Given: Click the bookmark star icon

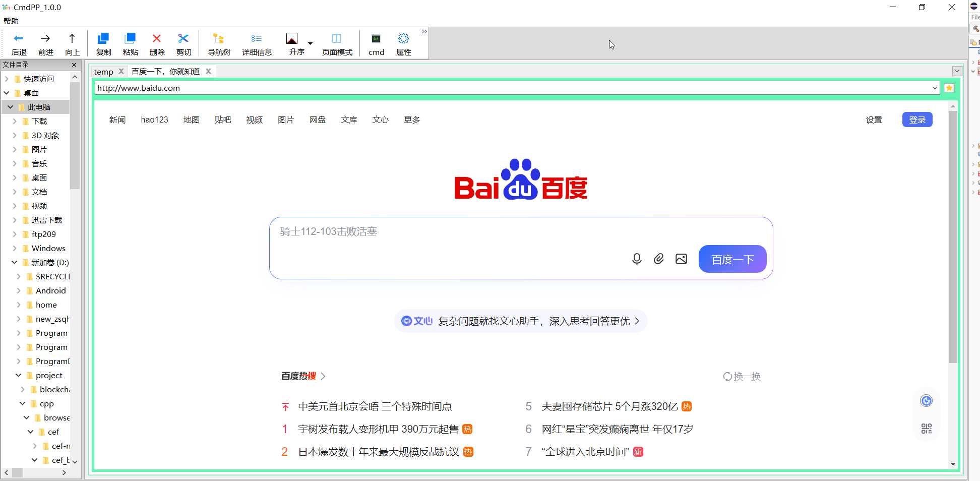Looking at the screenshot, I should coord(949,88).
